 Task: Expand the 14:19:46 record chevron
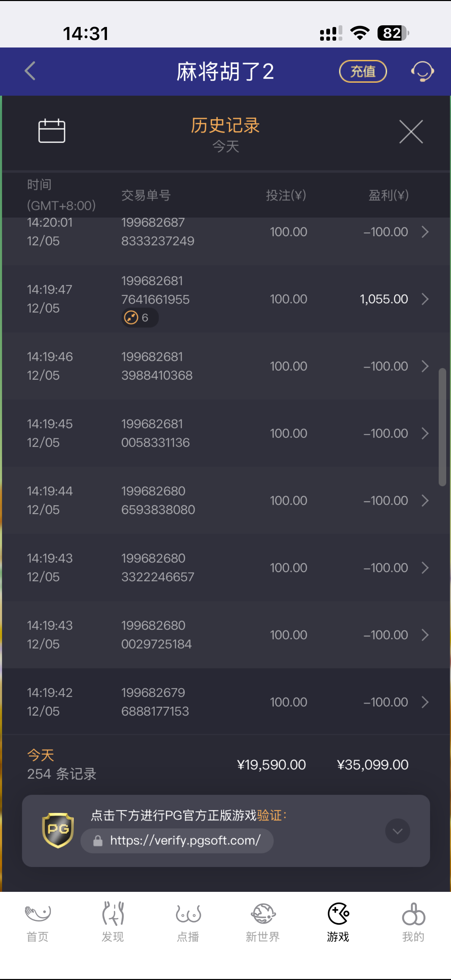pyautogui.click(x=425, y=366)
